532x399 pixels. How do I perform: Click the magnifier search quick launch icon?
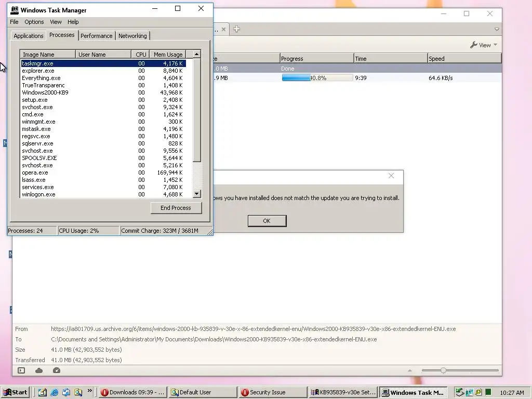pyautogui.click(x=78, y=393)
